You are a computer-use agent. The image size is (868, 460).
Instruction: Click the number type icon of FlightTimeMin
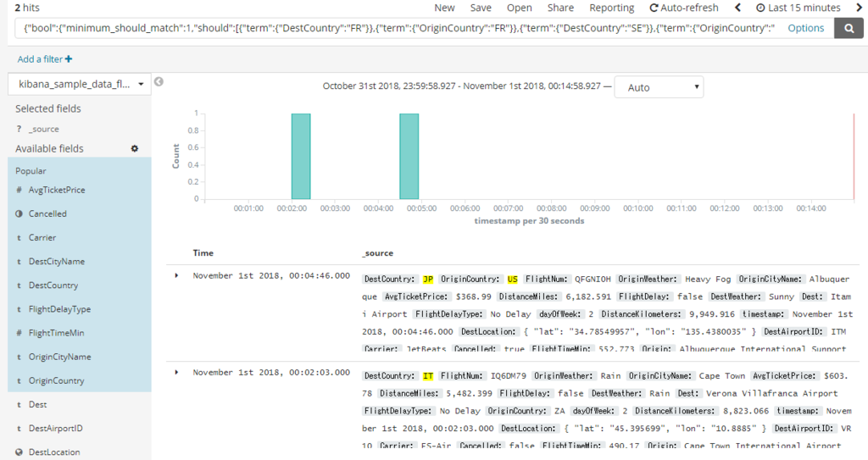pos(19,333)
